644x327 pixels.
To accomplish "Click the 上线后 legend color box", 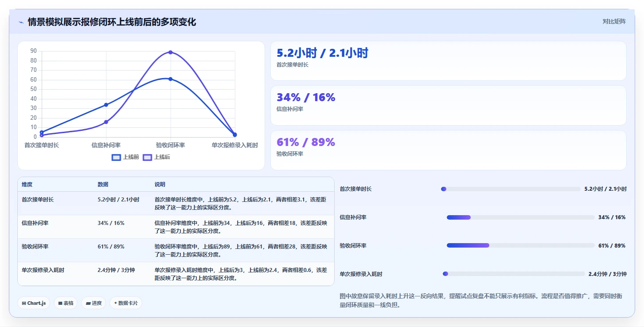I will point(147,157).
